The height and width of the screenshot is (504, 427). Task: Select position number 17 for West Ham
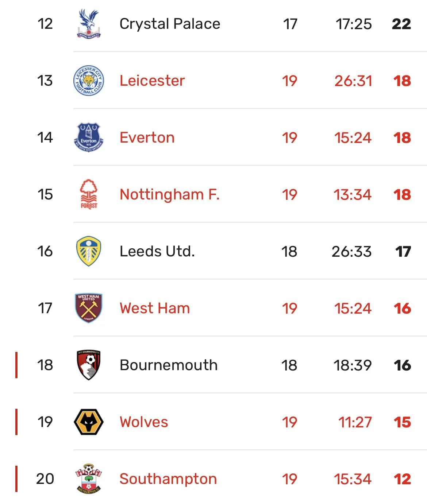[x=45, y=308]
